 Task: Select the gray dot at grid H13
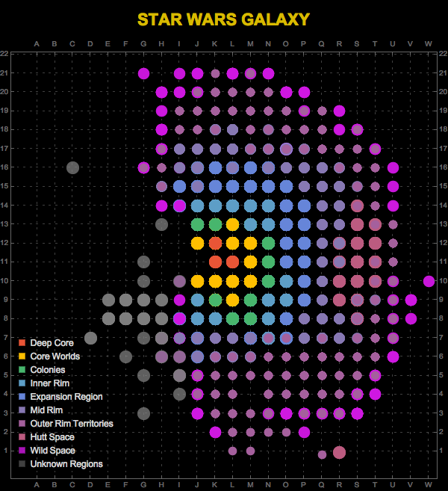(x=161, y=224)
